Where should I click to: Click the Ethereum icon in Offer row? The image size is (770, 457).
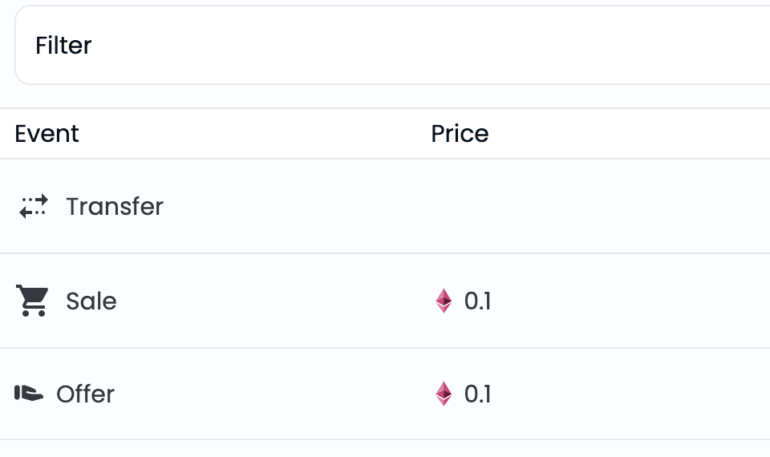pyautogui.click(x=444, y=394)
